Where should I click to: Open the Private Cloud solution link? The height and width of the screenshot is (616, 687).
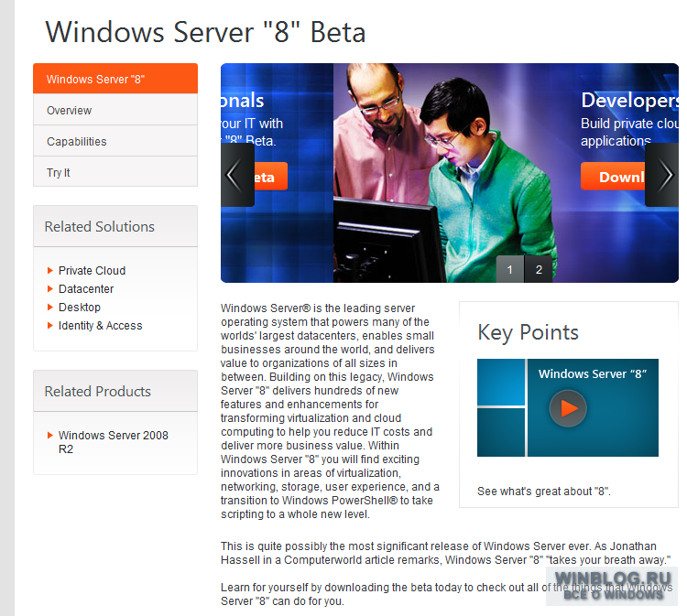tap(92, 271)
